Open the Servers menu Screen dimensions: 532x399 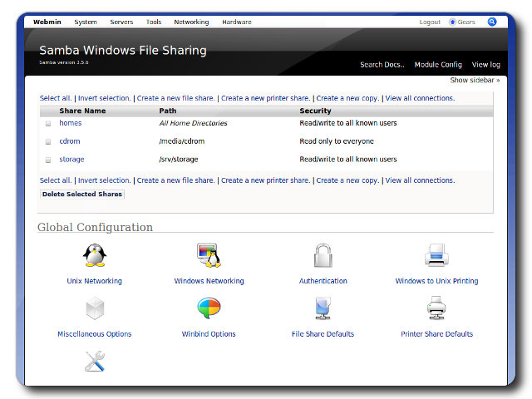(121, 22)
